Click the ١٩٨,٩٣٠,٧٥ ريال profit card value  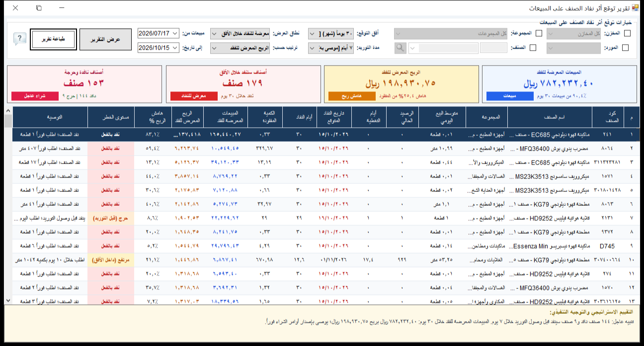point(401,83)
